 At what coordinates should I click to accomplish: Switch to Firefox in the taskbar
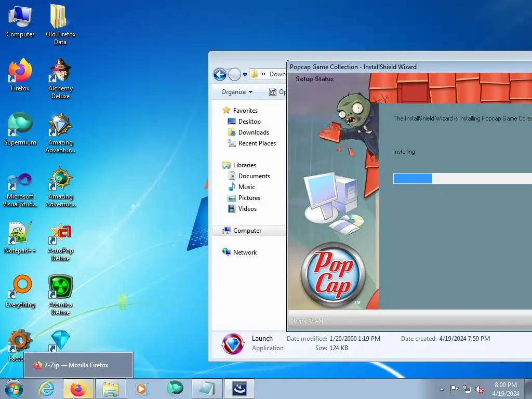click(x=78, y=389)
